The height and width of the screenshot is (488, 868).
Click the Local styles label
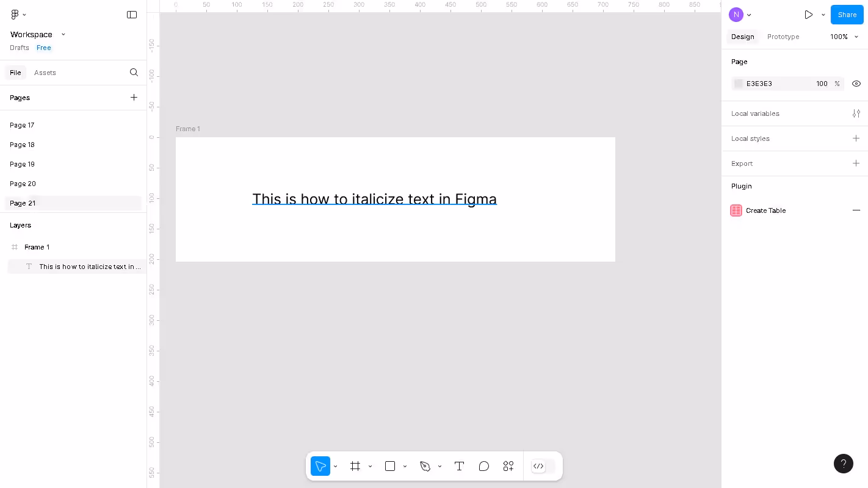(x=750, y=138)
